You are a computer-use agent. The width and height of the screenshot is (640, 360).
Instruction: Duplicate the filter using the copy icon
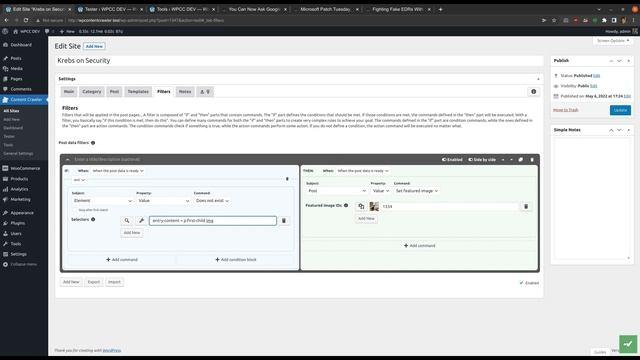[x=521, y=160]
